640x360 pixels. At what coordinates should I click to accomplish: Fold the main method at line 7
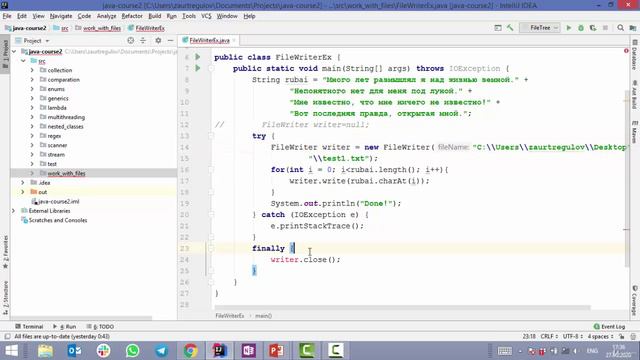[211, 68]
